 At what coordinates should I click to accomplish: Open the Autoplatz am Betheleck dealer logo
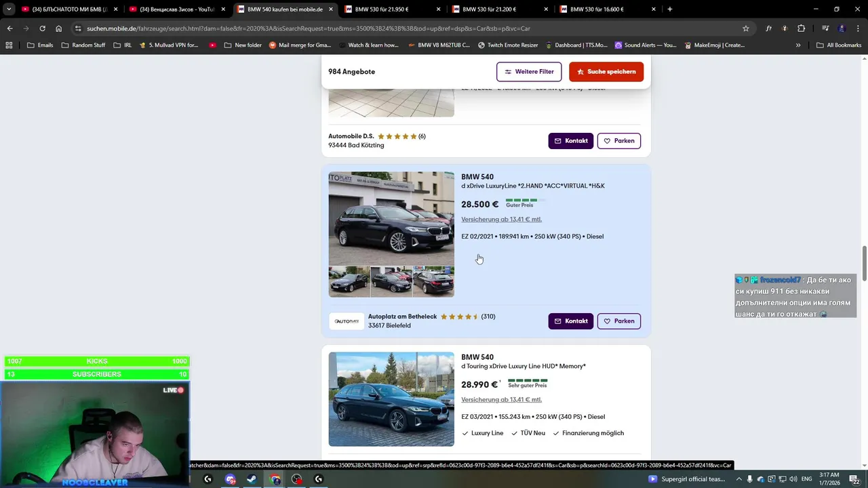click(x=347, y=321)
